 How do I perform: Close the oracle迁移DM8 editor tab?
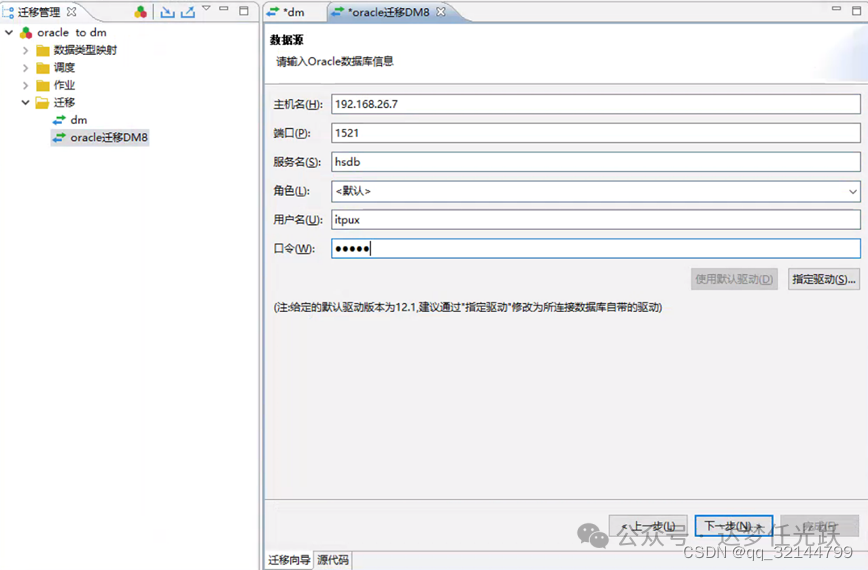441,12
